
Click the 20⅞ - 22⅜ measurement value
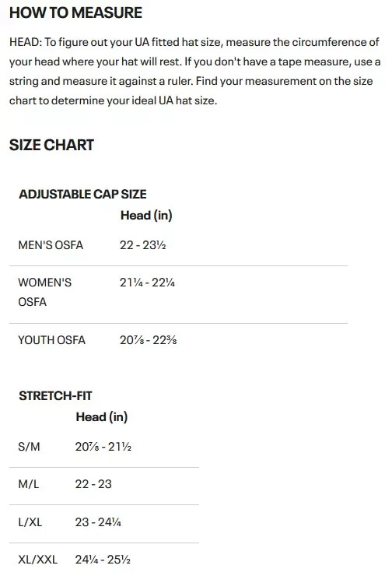coord(149,340)
